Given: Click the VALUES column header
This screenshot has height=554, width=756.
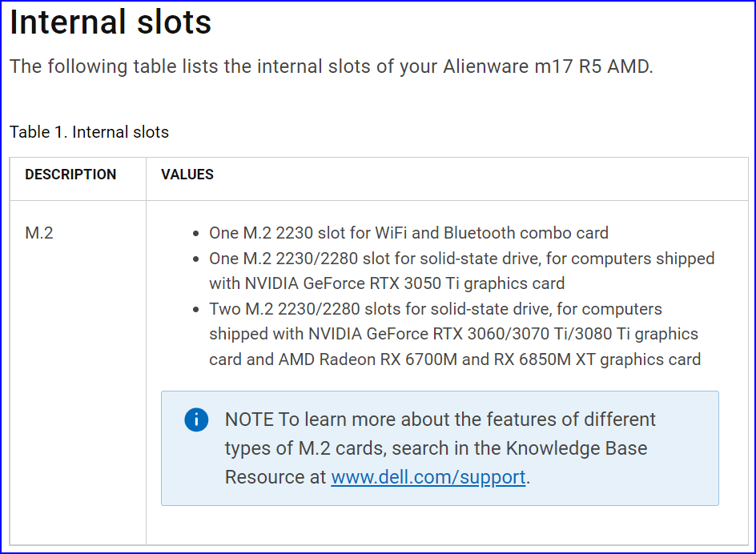Looking at the screenshot, I should pyautogui.click(x=187, y=175).
